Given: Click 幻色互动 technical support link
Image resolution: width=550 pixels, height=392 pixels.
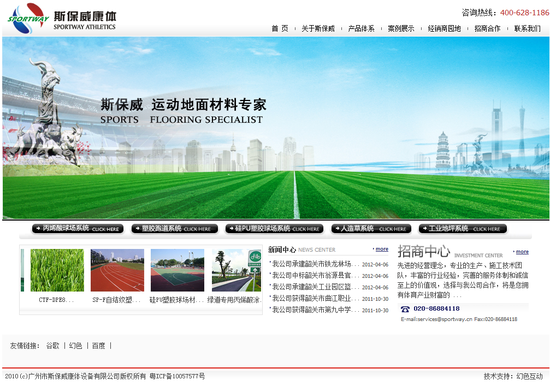Looking at the screenshot, I should click(x=529, y=377).
